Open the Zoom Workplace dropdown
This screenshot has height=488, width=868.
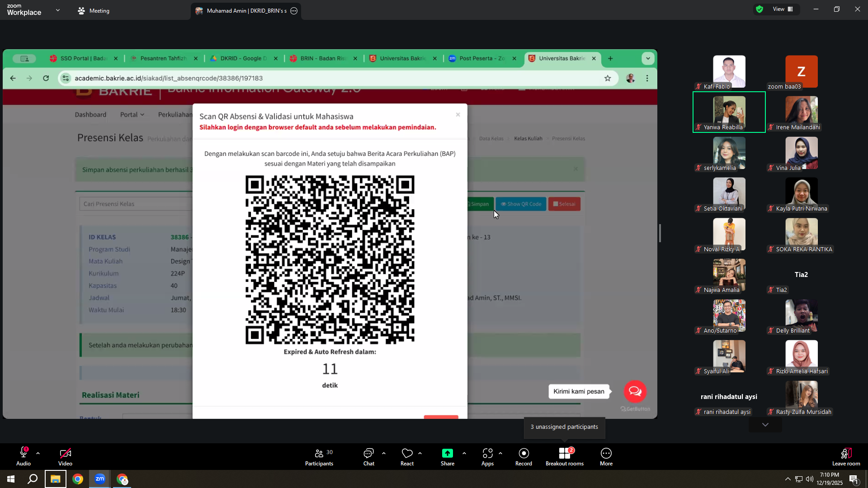click(58, 10)
